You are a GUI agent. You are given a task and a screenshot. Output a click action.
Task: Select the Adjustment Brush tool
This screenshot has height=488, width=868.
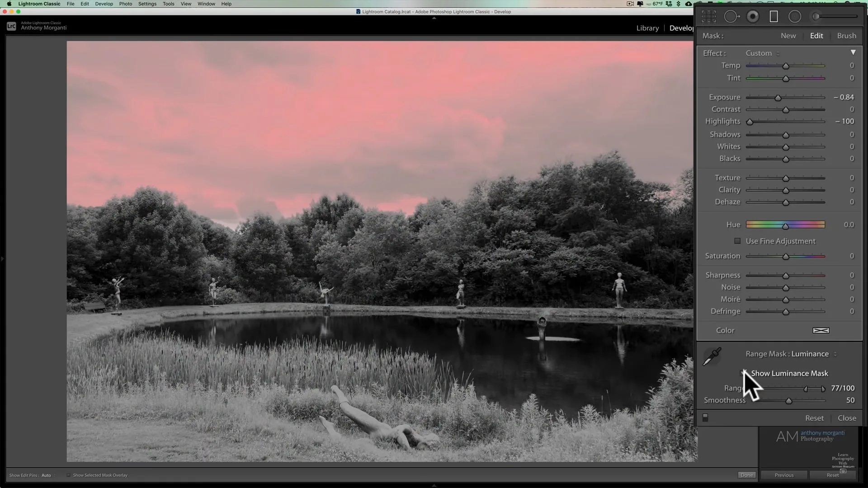(835, 17)
